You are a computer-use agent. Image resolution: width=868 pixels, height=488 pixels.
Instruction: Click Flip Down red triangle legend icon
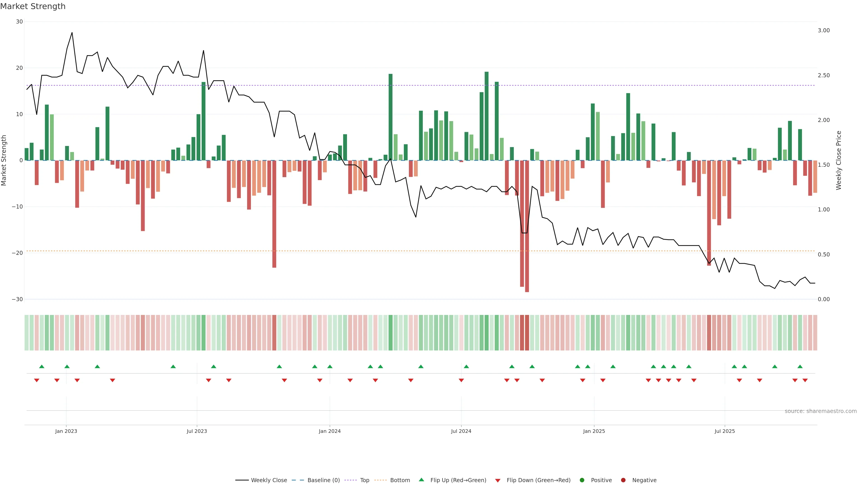[498, 480]
